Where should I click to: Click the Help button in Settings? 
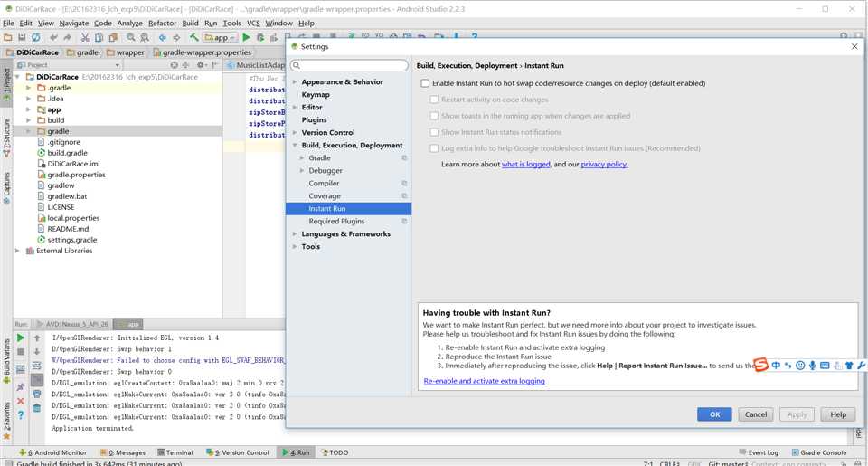point(838,414)
